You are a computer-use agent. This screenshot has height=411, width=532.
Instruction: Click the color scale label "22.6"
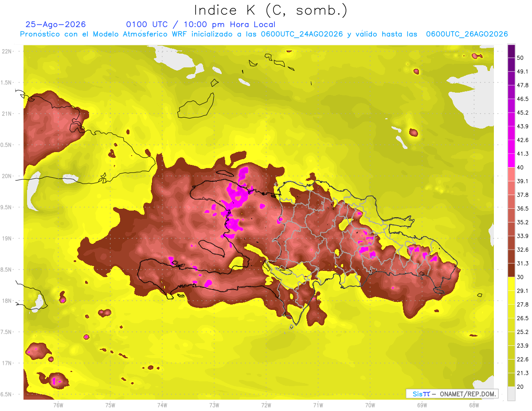tap(523, 360)
